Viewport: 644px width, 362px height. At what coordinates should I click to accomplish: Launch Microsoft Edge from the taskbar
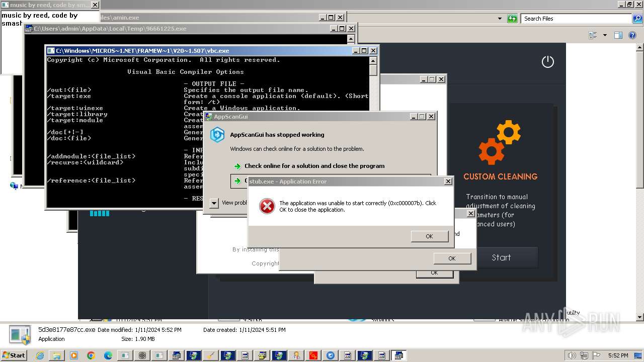tap(108, 355)
